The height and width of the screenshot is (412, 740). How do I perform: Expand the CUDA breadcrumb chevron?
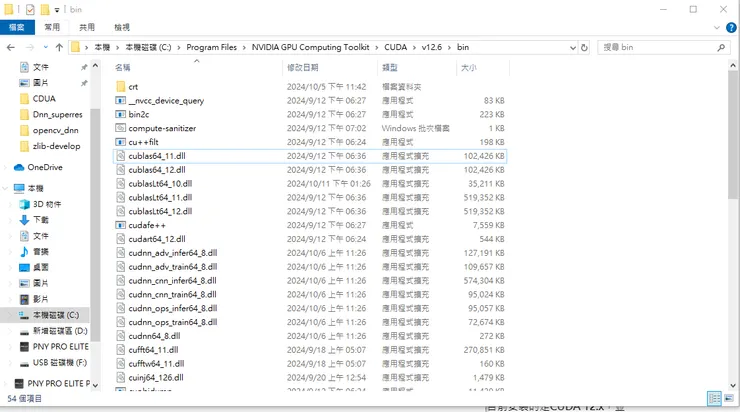(x=414, y=47)
